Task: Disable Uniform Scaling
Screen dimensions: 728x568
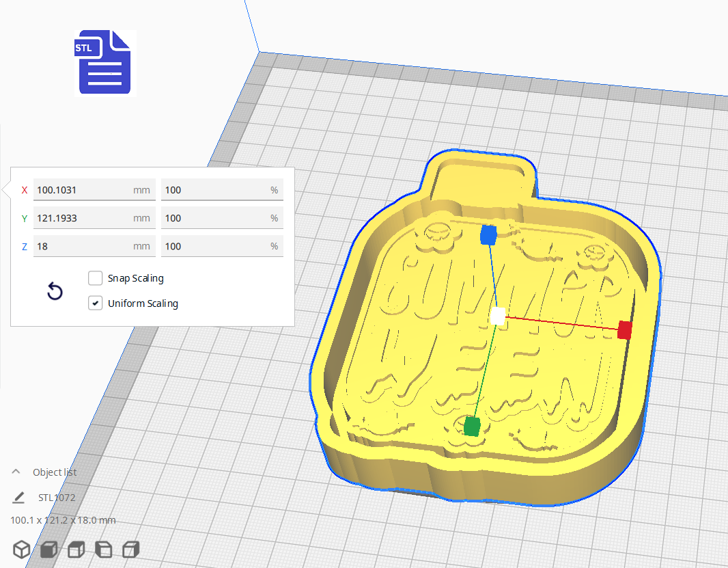Action: pos(95,303)
